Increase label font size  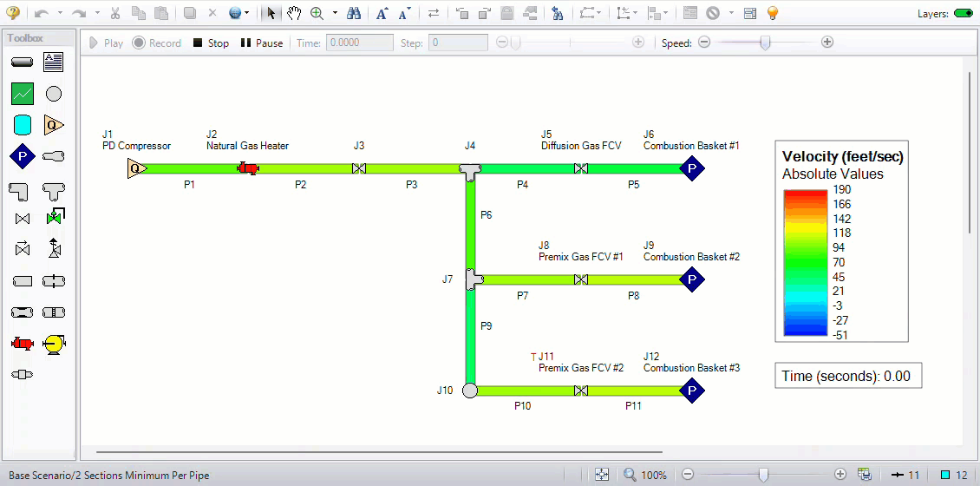(x=382, y=12)
